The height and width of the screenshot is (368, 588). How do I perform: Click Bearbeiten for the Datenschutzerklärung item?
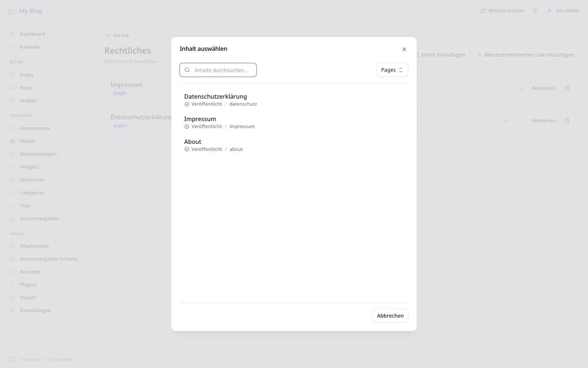coord(544,121)
